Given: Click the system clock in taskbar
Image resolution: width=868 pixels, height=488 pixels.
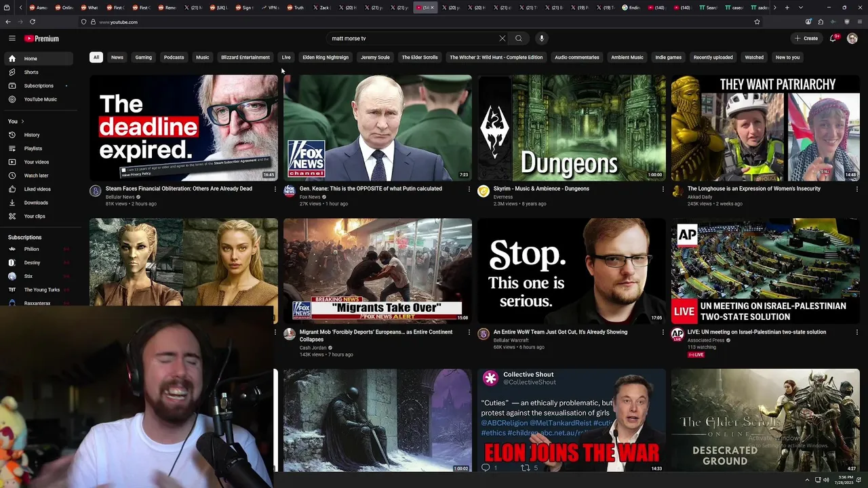Looking at the screenshot, I should point(844,480).
